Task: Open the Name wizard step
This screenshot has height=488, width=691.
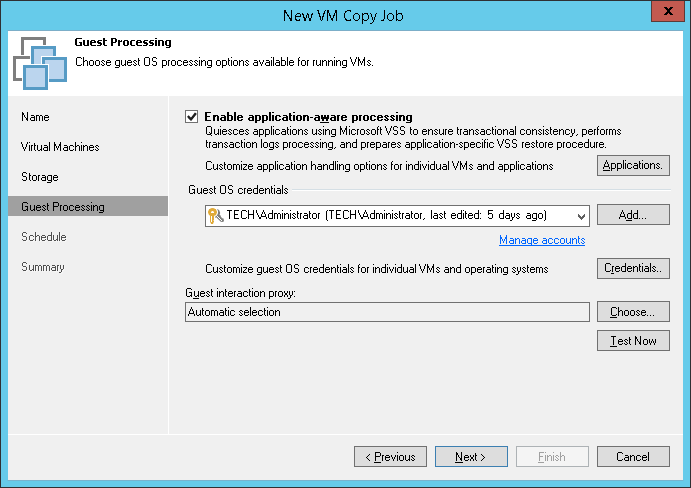Action: [35, 117]
